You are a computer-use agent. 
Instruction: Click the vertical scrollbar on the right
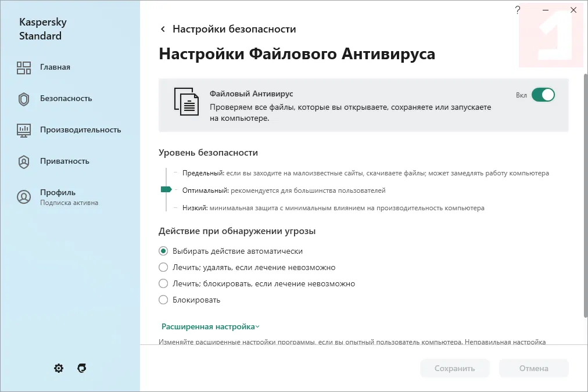pos(585,195)
